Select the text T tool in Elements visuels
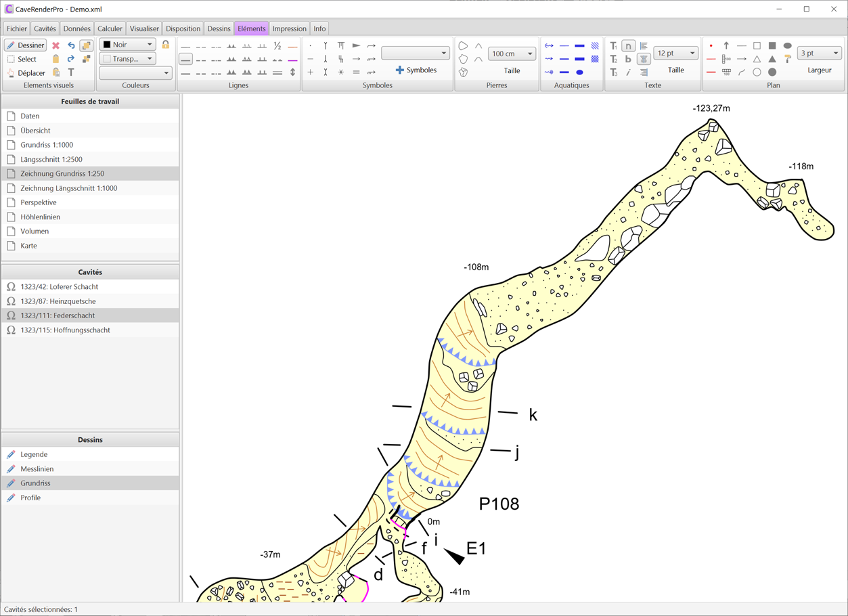This screenshot has width=848, height=616. [71, 72]
